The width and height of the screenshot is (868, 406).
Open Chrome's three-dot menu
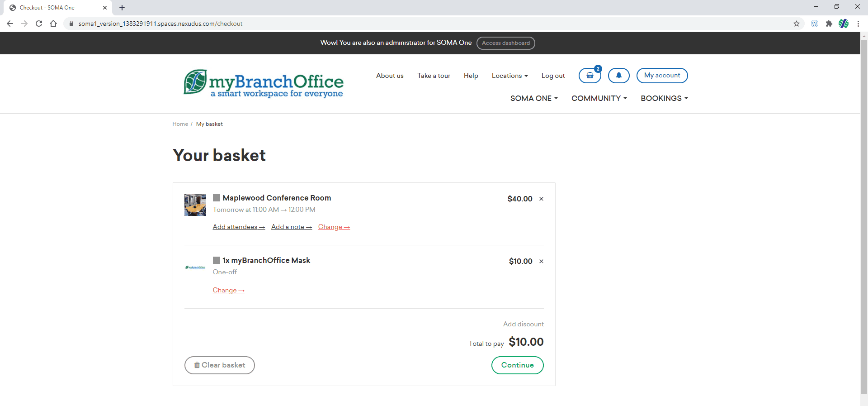pyautogui.click(x=858, y=24)
